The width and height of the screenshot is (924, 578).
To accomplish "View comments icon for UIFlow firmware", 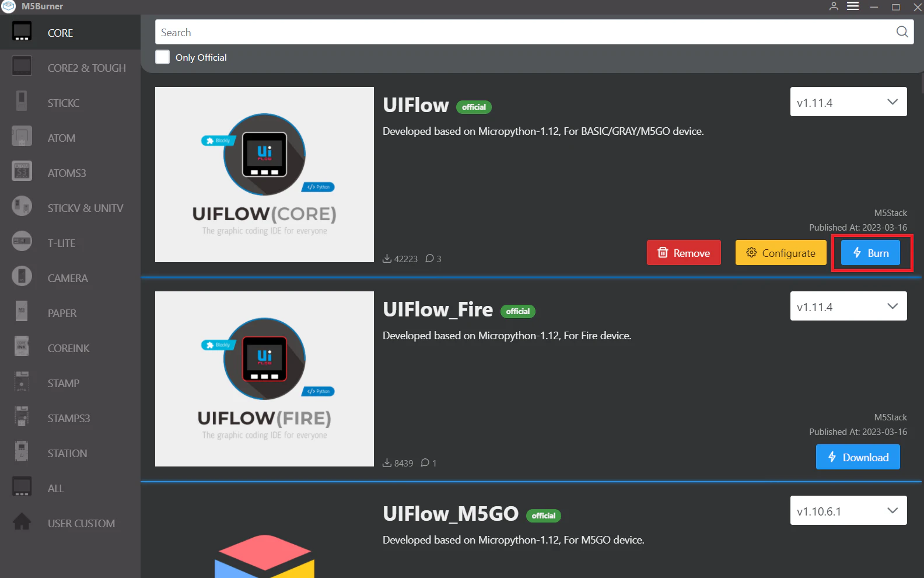I will [x=429, y=258].
